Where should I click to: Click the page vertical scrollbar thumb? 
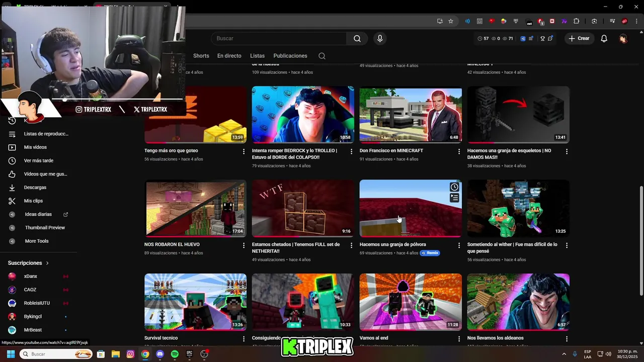[x=641, y=241]
